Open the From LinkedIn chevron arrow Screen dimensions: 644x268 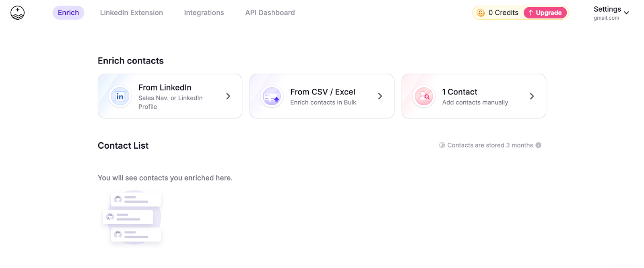coord(228,96)
